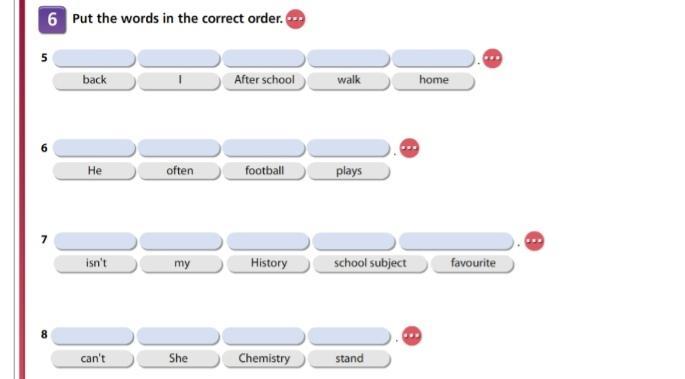Pick the 'back' word tile
Image resolution: width=685 pixels, height=379 pixels.
click(94, 81)
